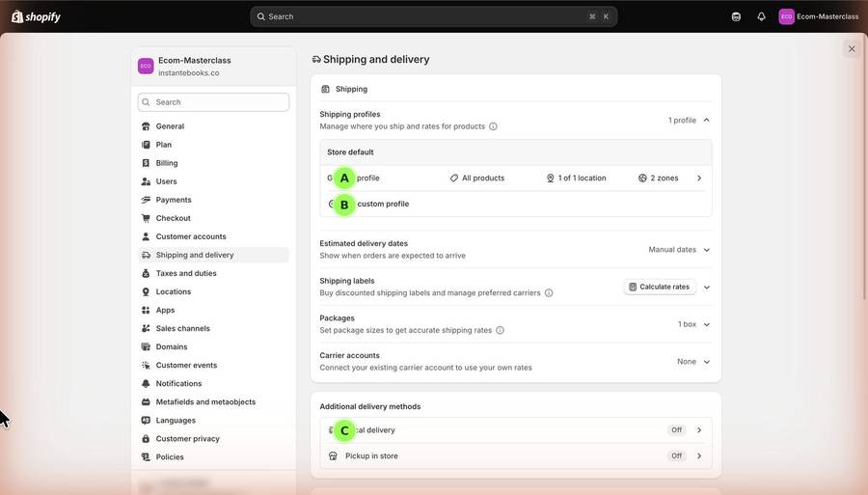Click the Sales channels icon

pyautogui.click(x=146, y=328)
